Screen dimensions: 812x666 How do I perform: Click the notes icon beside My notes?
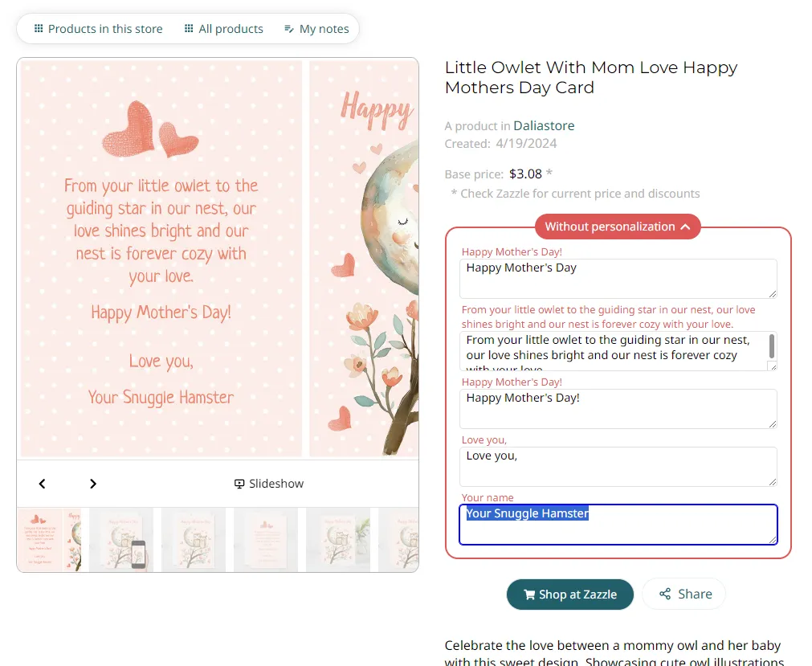[x=289, y=29]
